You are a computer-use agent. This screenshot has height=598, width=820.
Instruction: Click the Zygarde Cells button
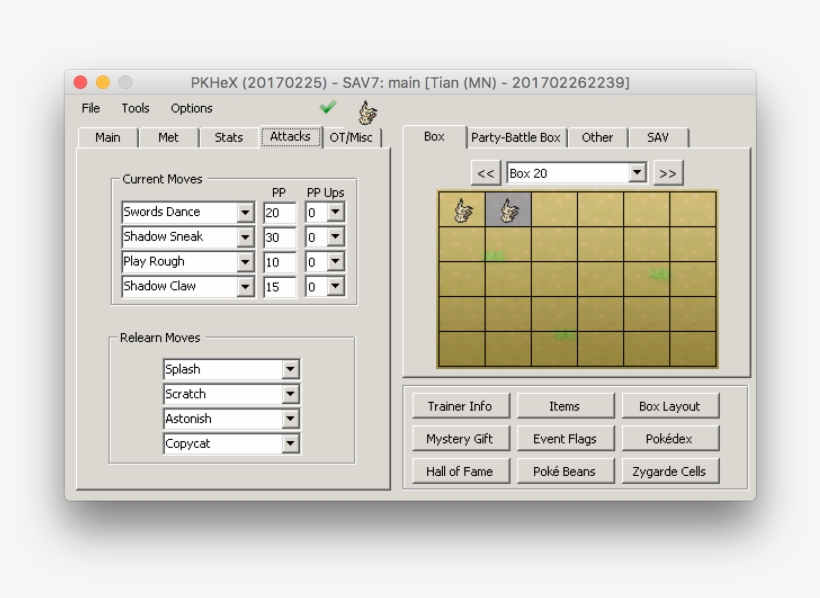coord(668,471)
